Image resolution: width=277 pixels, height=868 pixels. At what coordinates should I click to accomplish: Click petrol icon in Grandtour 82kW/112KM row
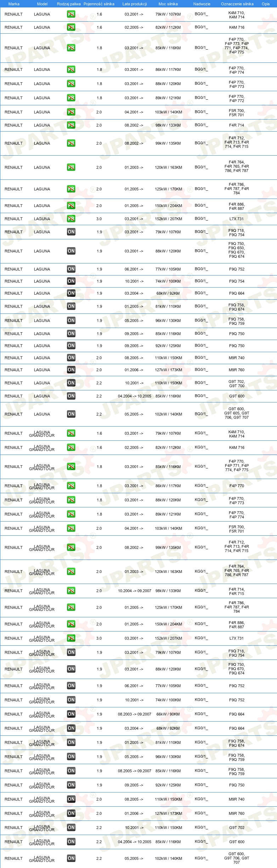pyautogui.click(x=71, y=447)
